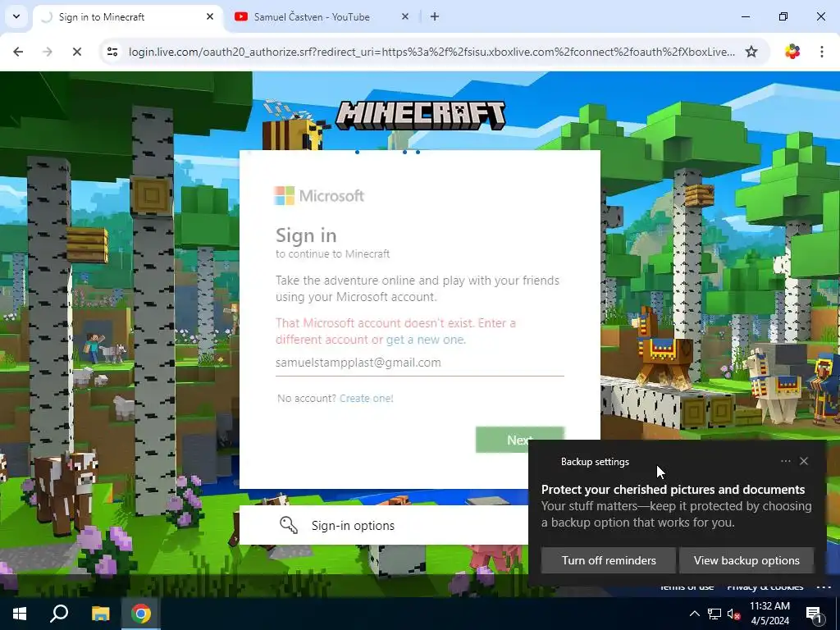Switch to Sign in to Minecraft tab
The width and height of the screenshot is (840, 630).
pyautogui.click(x=129, y=17)
